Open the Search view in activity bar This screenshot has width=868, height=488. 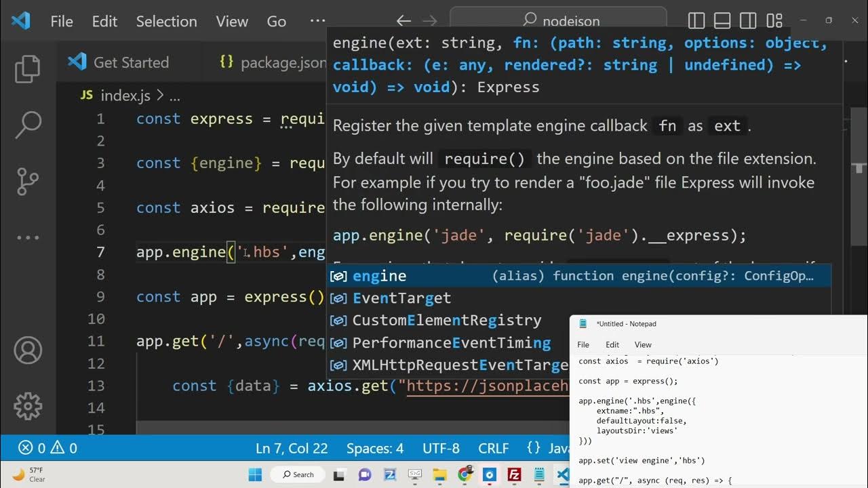click(x=28, y=125)
